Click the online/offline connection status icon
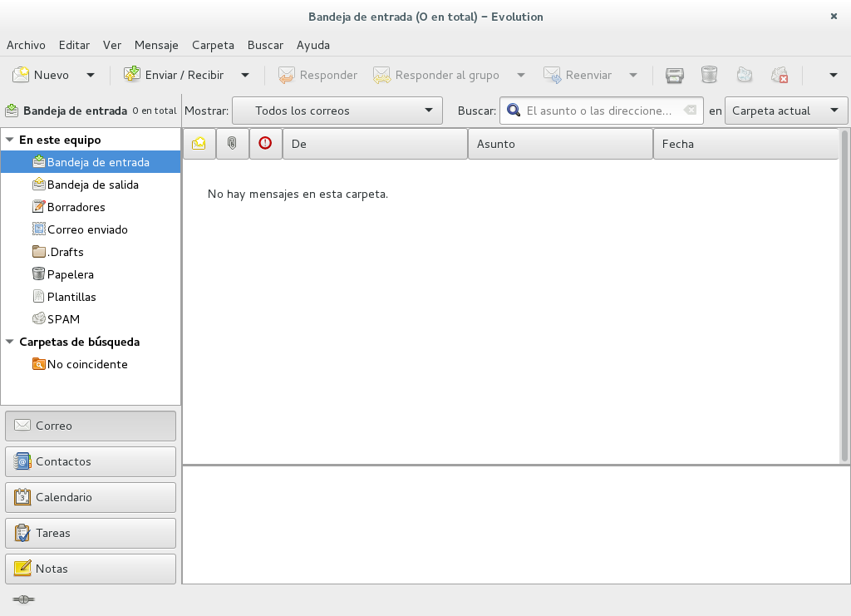The width and height of the screenshot is (851, 616). tap(23, 599)
